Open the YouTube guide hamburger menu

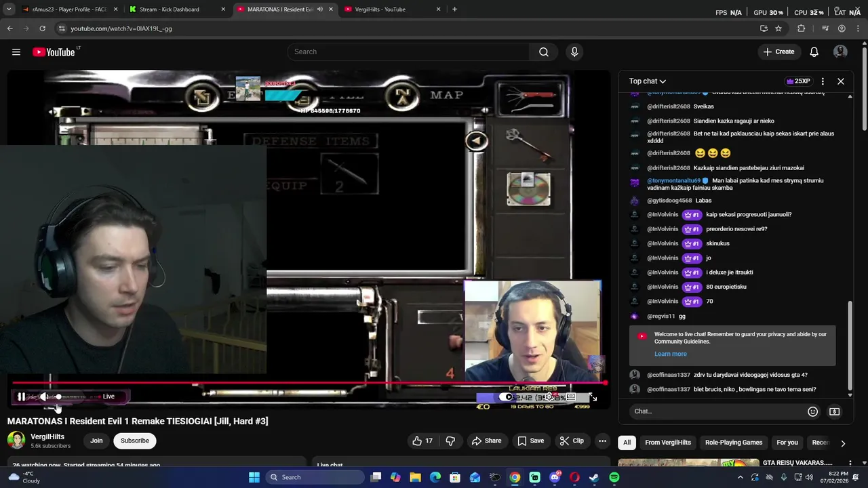tap(16, 52)
